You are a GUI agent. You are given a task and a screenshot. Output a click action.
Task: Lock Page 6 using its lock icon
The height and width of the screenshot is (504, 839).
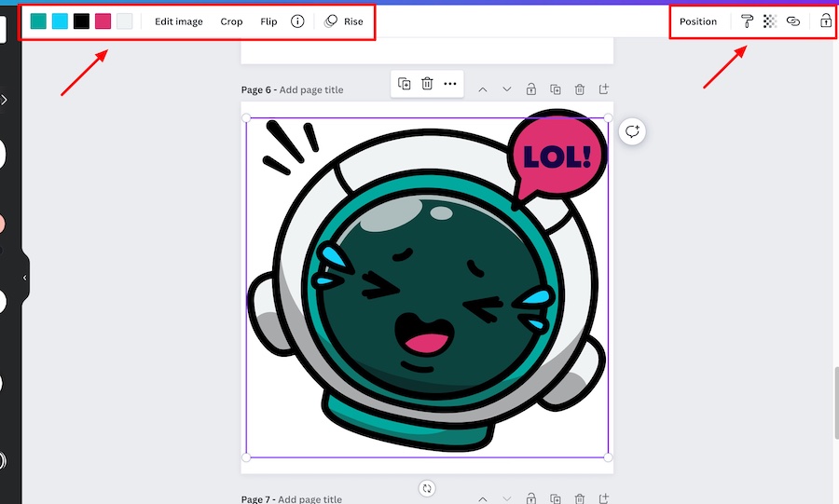click(530, 89)
